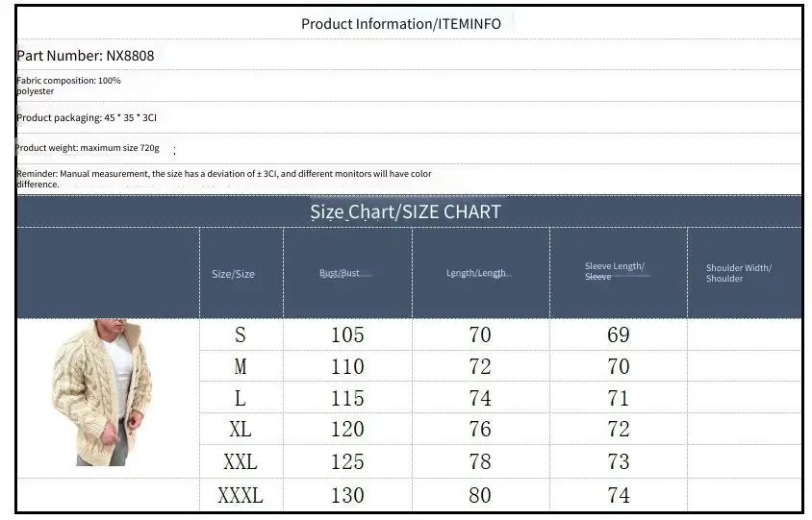Screen dimensions: 812x520
Task: Click the Sleeve Length/Sleeve column header
Action: click(x=615, y=271)
